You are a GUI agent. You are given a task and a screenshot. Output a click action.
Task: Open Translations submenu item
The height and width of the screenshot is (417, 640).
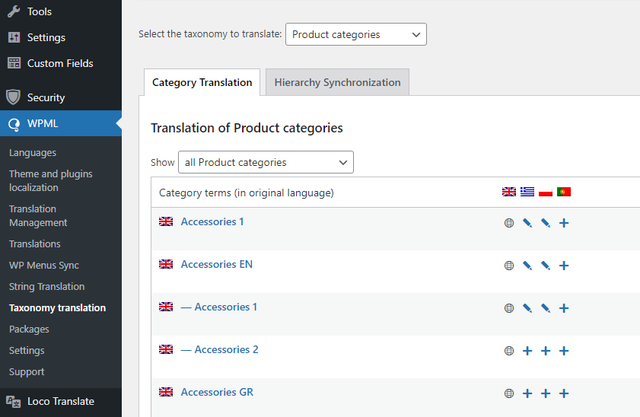35,244
